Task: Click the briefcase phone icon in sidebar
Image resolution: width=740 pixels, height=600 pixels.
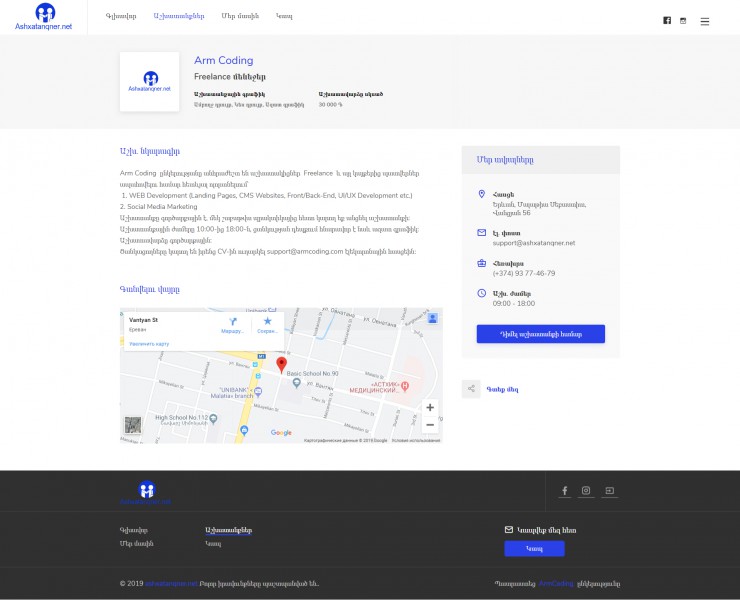Action: point(481,263)
